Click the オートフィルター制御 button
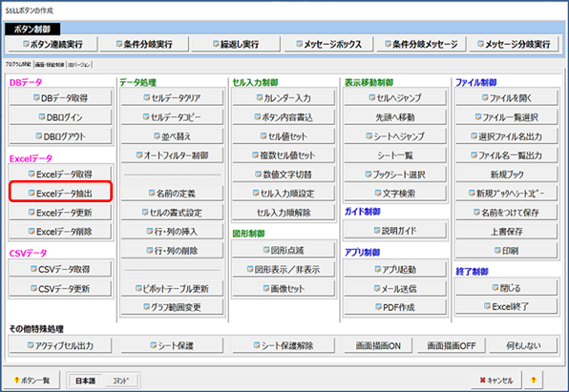 pyautogui.click(x=172, y=155)
